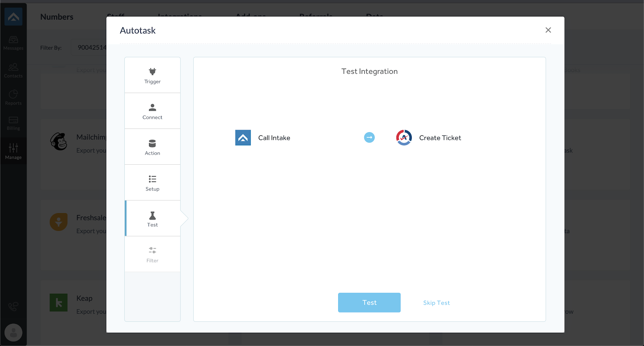The width and height of the screenshot is (644, 346).
Task: Click the Call Intake label
Action: coord(274,138)
